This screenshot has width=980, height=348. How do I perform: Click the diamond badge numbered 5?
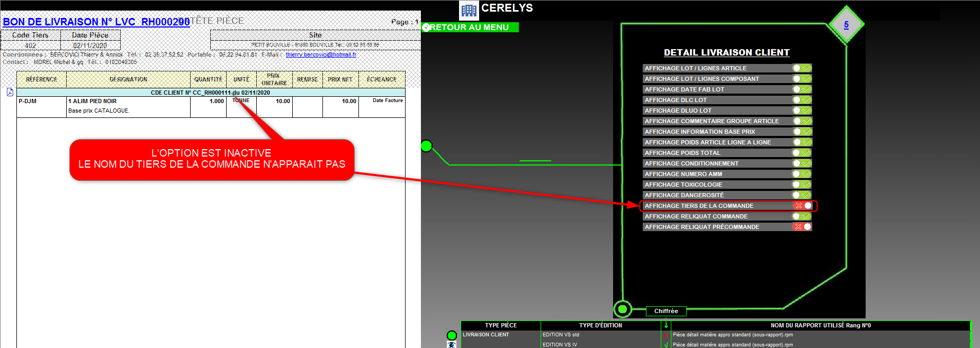(846, 25)
